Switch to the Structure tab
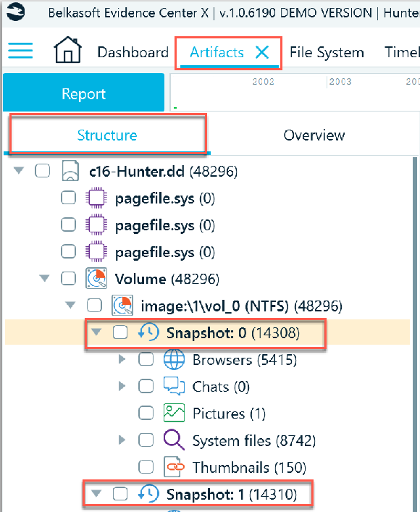 pos(107,135)
